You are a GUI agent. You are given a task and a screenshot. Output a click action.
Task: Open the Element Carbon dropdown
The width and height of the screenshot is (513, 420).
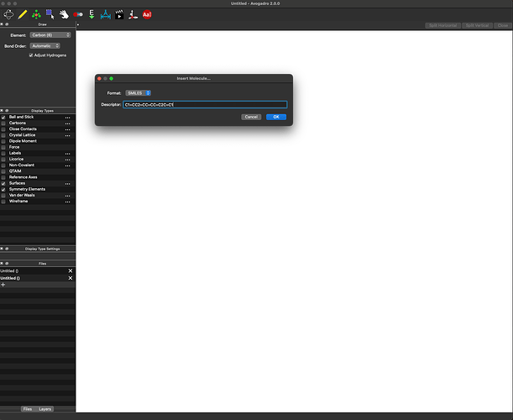50,35
